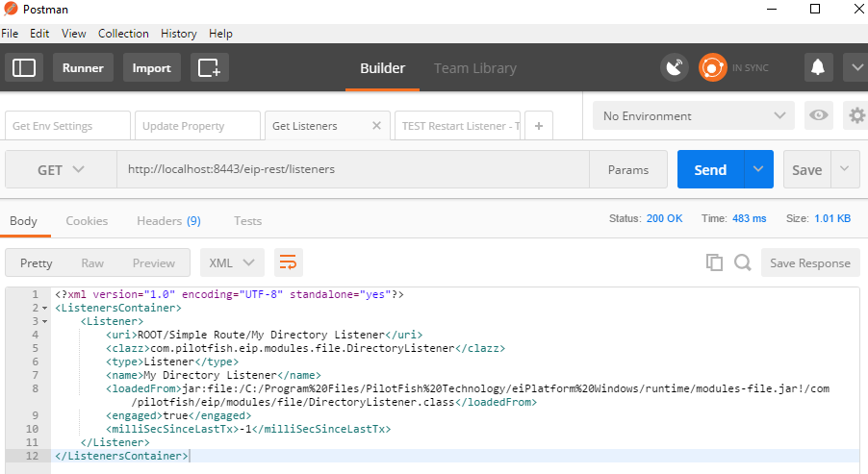868x474 pixels.
Task: Open the File menu
Action: 10,34
